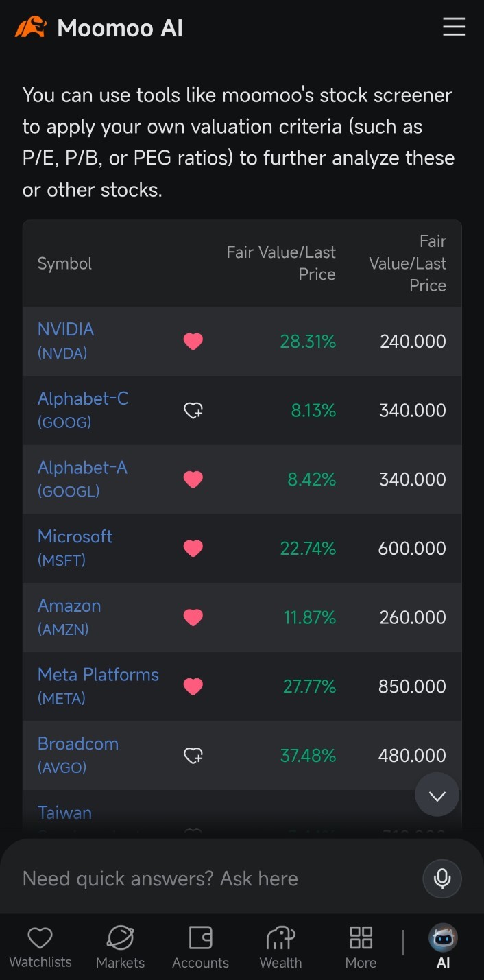This screenshot has width=484, height=980.
Task: Open the Meta Platforms (META) stock link
Action: pos(98,686)
